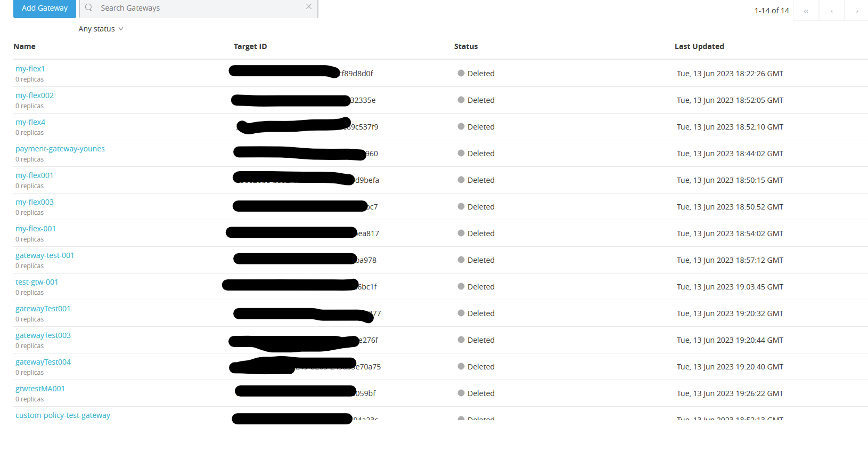Click the previous page chevron icon
The height and width of the screenshot is (451, 868).
(x=831, y=10)
